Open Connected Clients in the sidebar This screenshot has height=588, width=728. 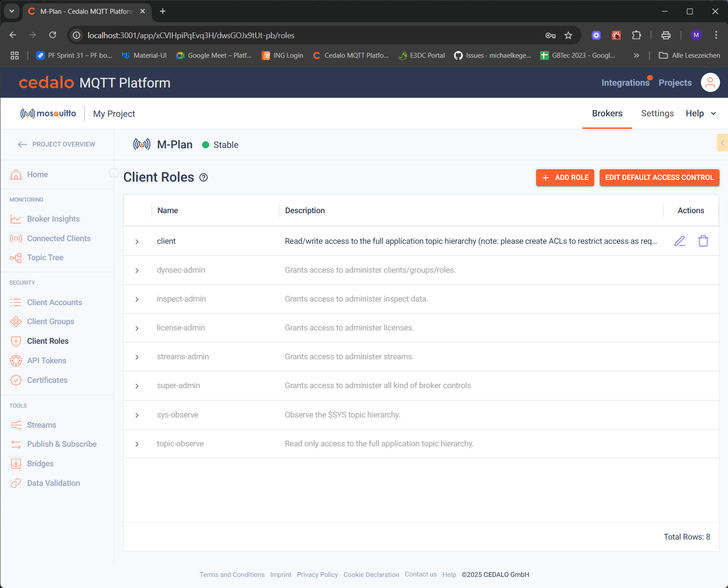59,238
